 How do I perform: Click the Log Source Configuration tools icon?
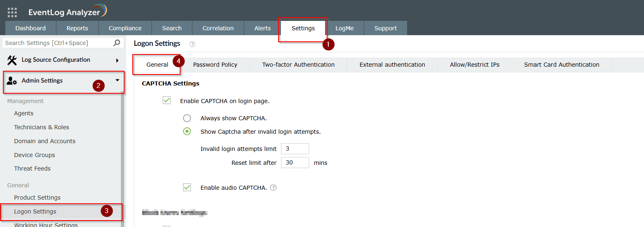click(12, 60)
